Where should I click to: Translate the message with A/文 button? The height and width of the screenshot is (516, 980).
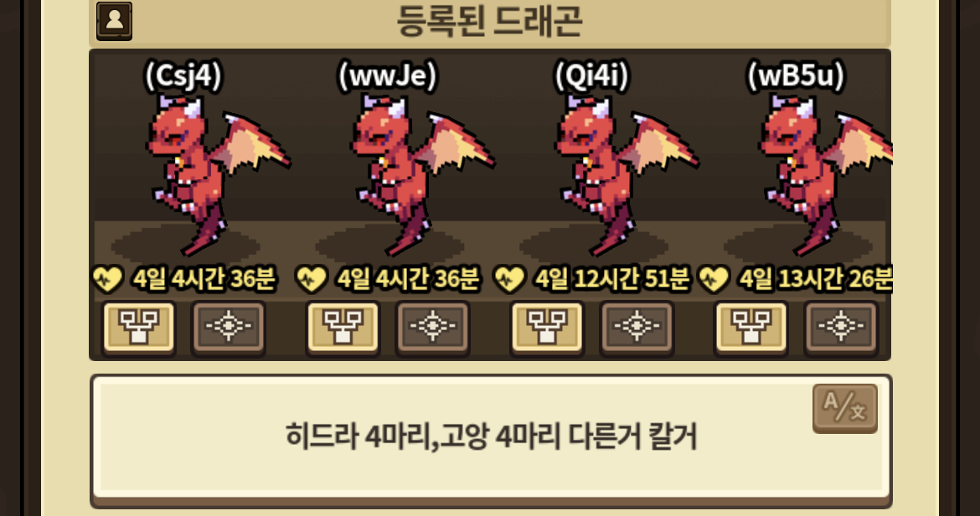(845, 409)
